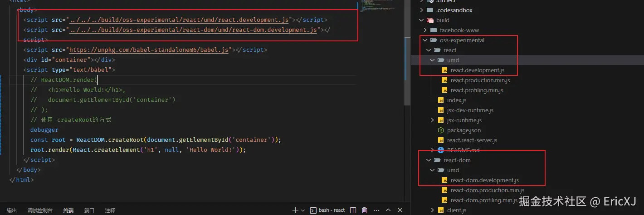This screenshot has width=644, height=215.
Task: Click the JS icon beside react.react-server.js
Action: (x=441, y=140)
